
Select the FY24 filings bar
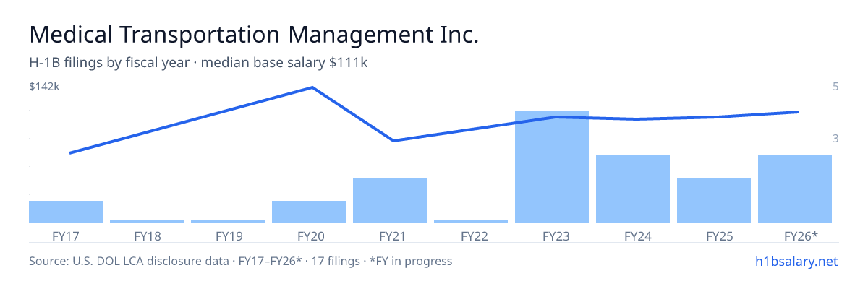(x=633, y=189)
